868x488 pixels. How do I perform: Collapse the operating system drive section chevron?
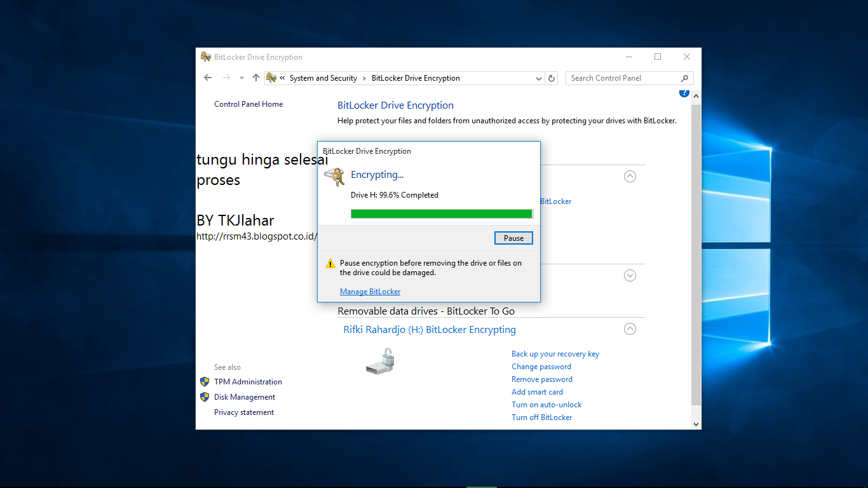(630, 177)
